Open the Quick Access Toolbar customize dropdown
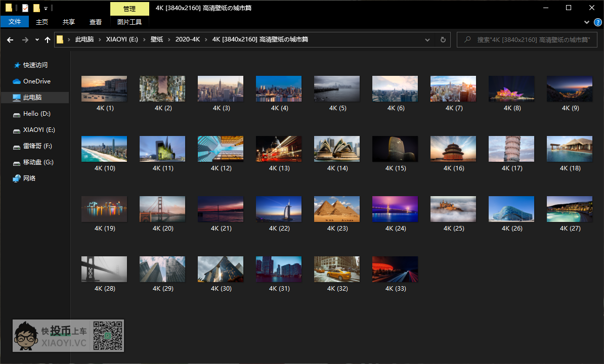 tap(46, 8)
